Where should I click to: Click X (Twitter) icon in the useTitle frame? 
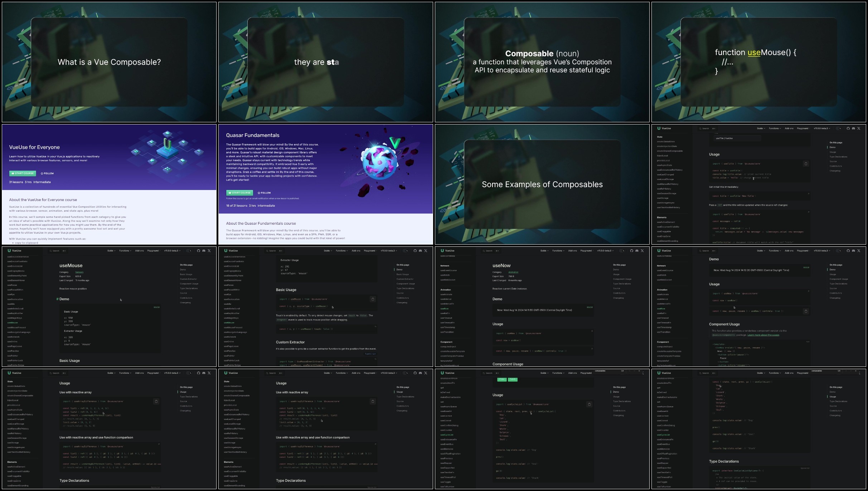(859, 128)
